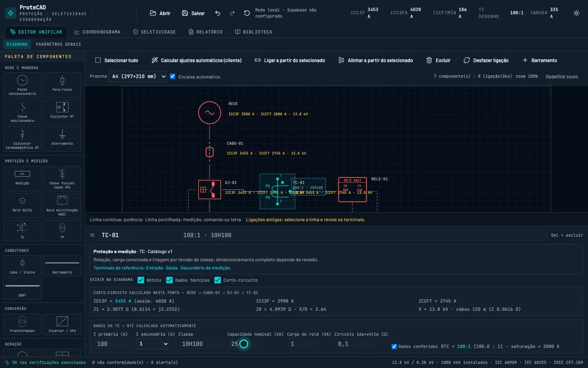Select the REDE source symbol on diagram

(210, 113)
